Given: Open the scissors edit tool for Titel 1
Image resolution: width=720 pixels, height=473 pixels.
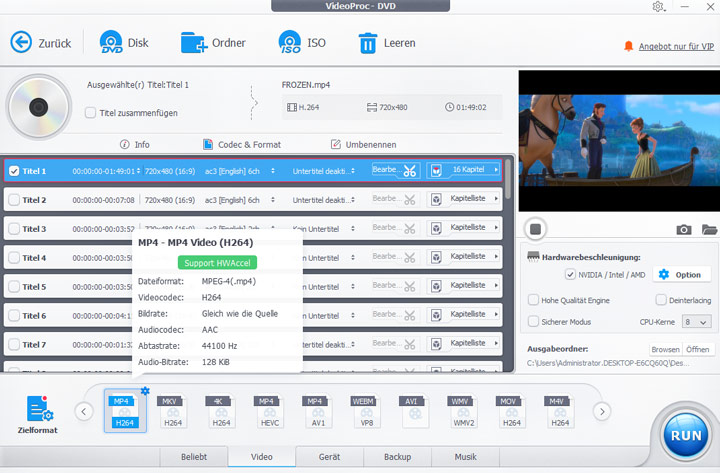Looking at the screenshot, I should (410, 171).
